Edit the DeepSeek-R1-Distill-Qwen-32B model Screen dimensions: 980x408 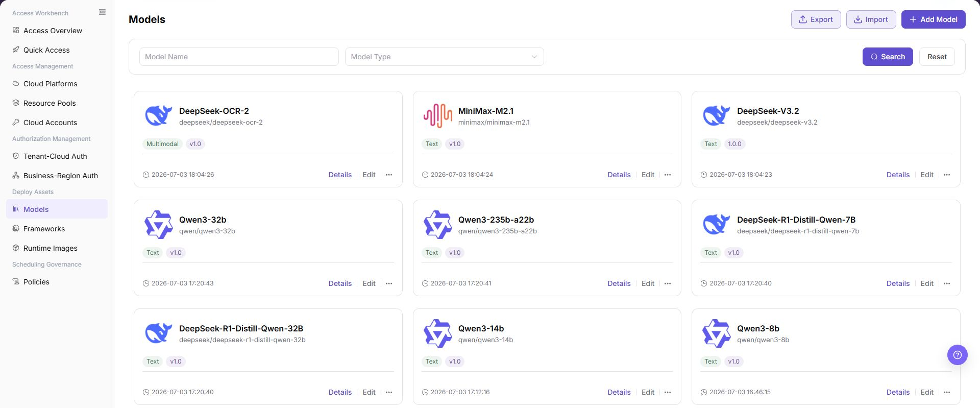tap(369, 392)
